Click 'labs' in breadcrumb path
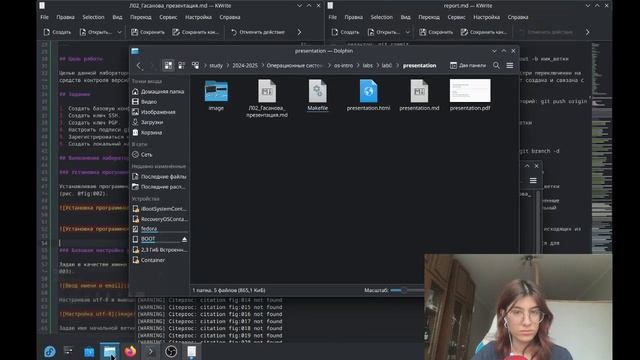This screenshot has width=640, height=360. pyautogui.click(x=368, y=65)
